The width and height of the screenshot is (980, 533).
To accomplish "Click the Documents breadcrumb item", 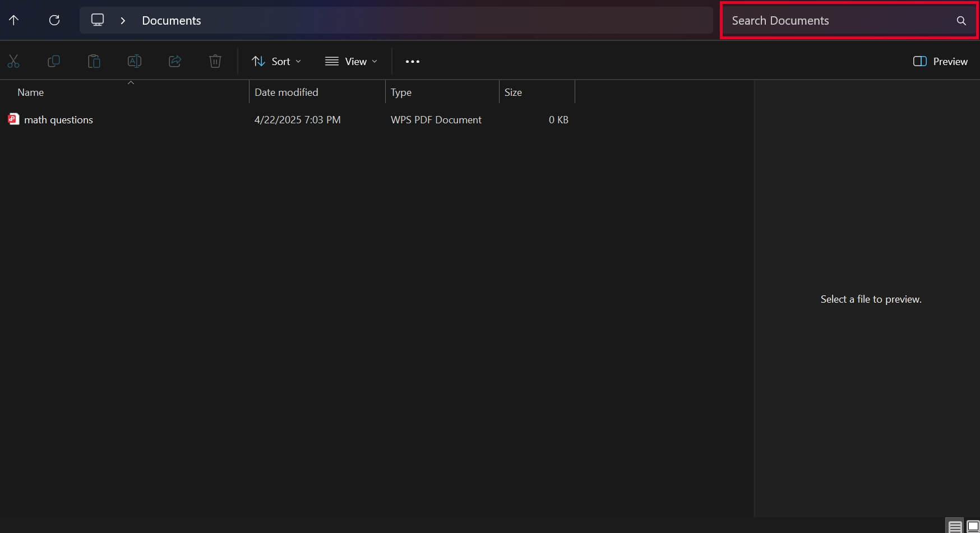I will (x=171, y=20).
